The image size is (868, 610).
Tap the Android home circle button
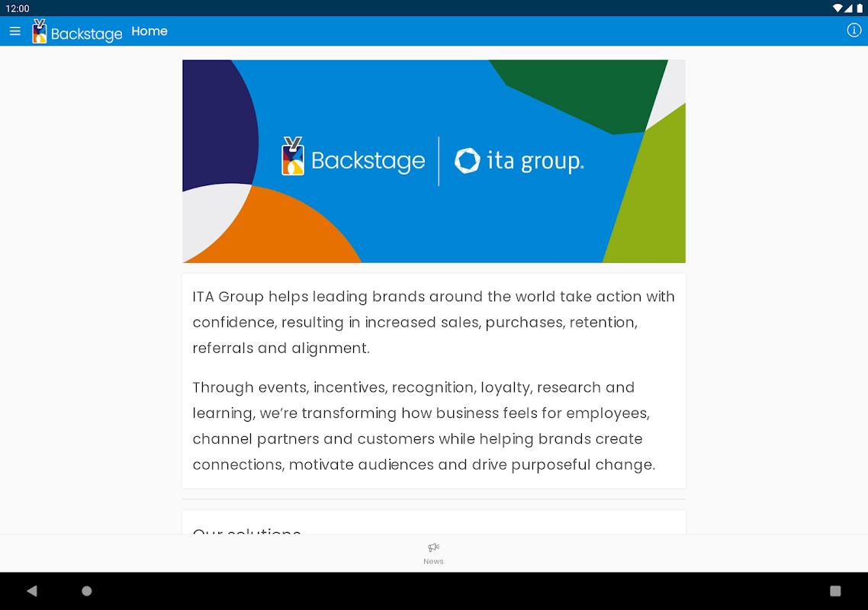pos(87,591)
